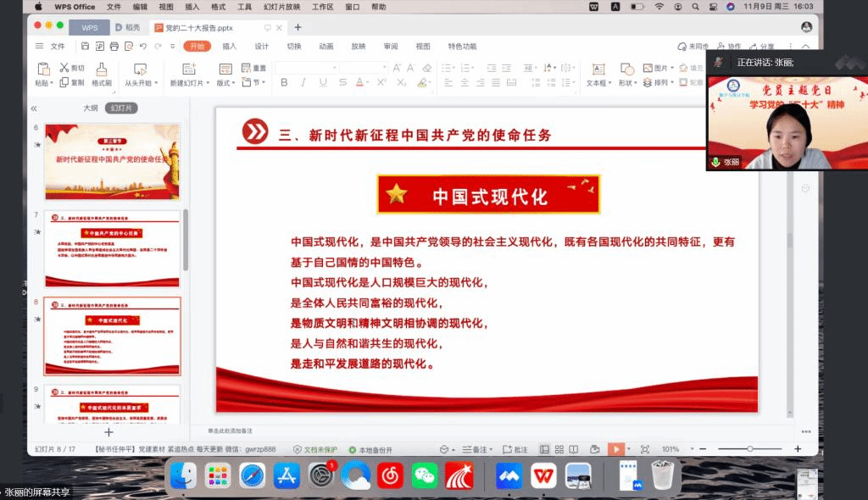868x500 pixels.
Task: Toggle Bold formatting
Action: (x=284, y=82)
